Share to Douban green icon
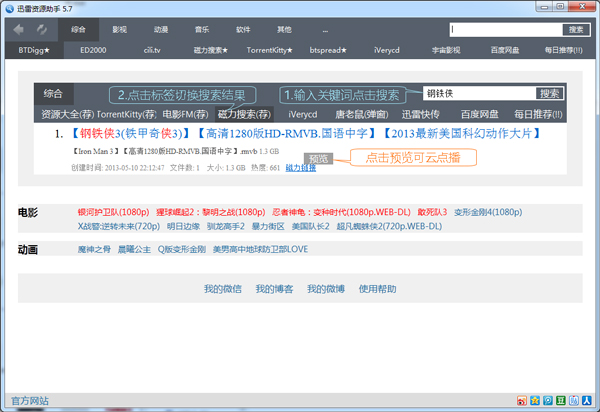The height and width of the screenshot is (412, 600). (561, 401)
